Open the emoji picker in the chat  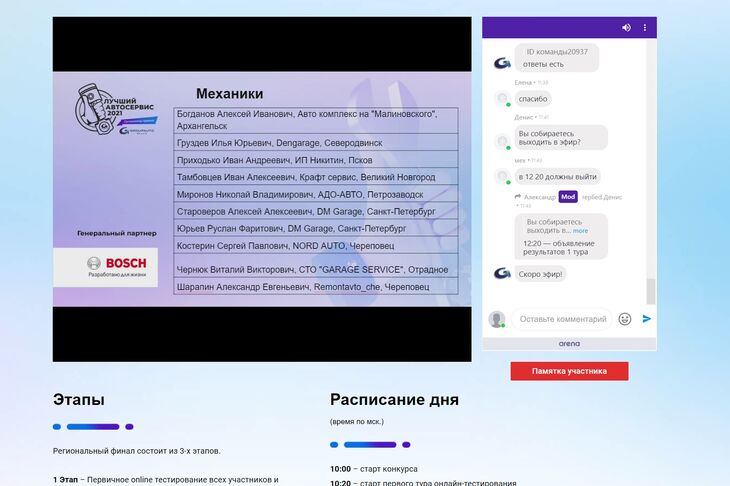pos(625,319)
